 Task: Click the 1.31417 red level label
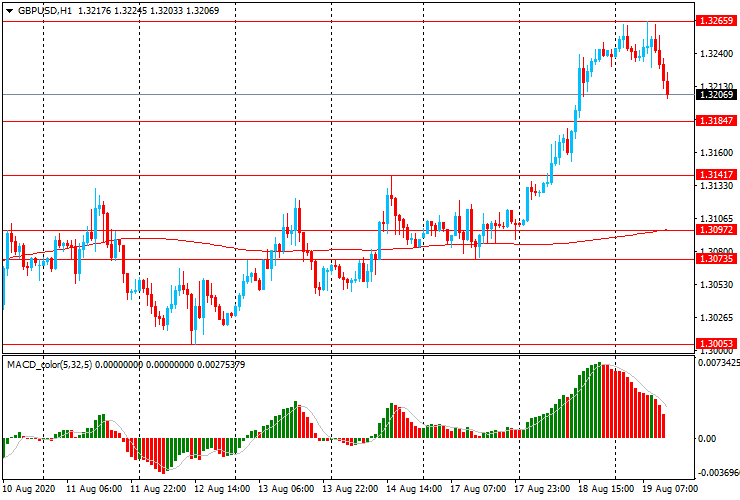tap(716, 175)
